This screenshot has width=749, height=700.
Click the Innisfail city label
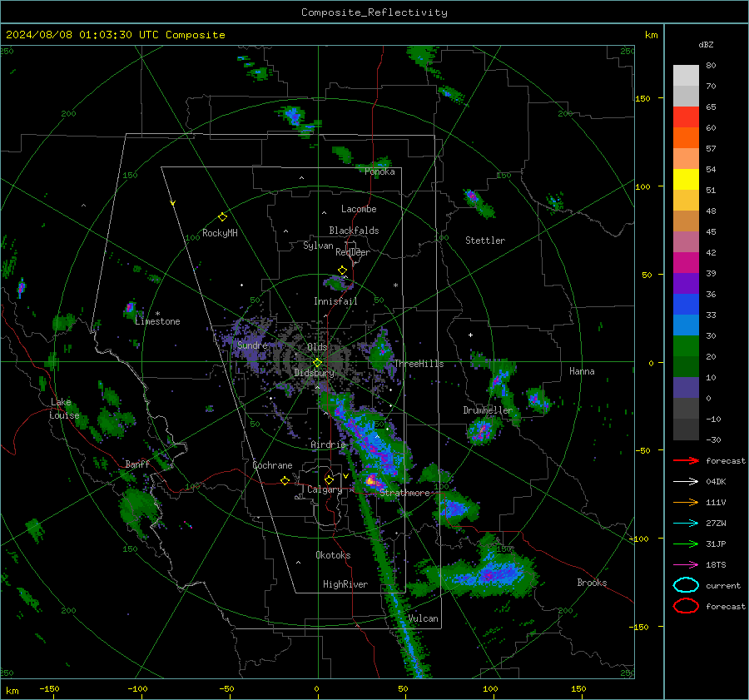(335, 301)
